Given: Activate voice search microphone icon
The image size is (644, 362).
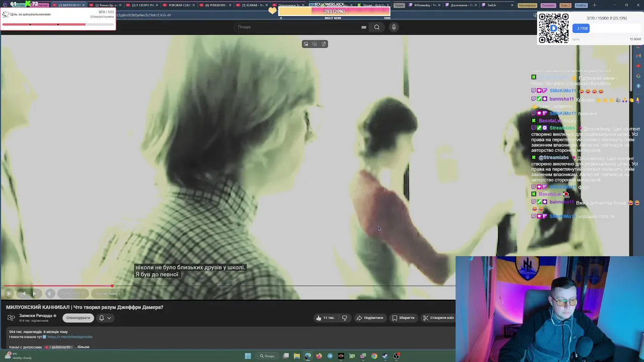Looking at the screenshot, I should (394, 27).
